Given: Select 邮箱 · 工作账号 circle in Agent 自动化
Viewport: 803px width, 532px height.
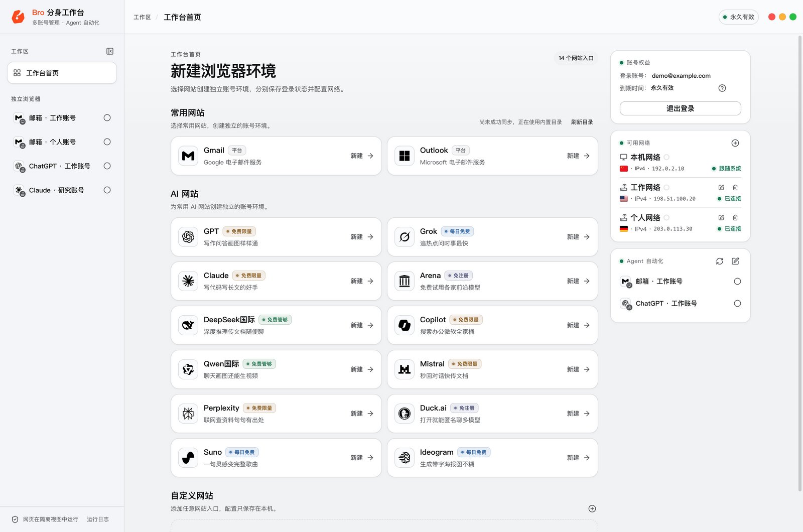Looking at the screenshot, I should [x=737, y=282].
